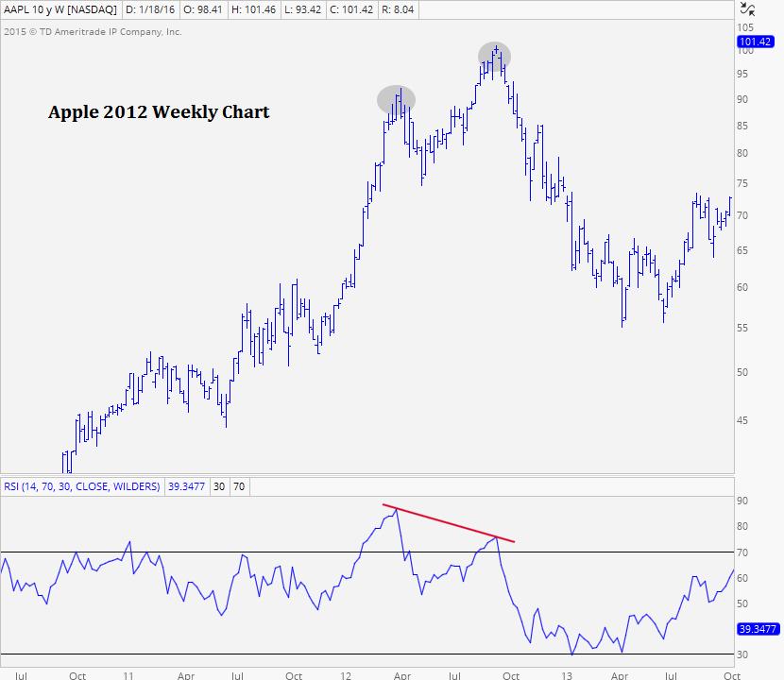Click the high price H: 101.46
The height and width of the screenshot is (680, 784).
(253, 9)
